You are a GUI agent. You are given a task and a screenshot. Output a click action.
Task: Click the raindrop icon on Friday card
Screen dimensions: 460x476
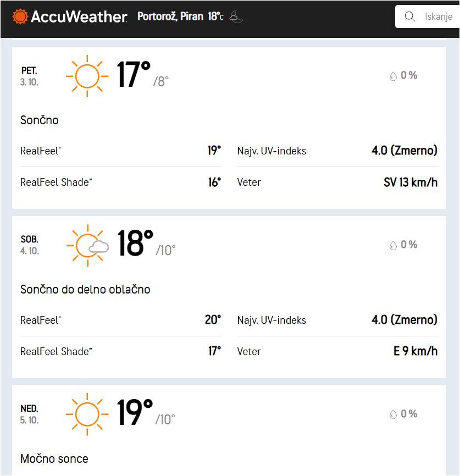(393, 76)
